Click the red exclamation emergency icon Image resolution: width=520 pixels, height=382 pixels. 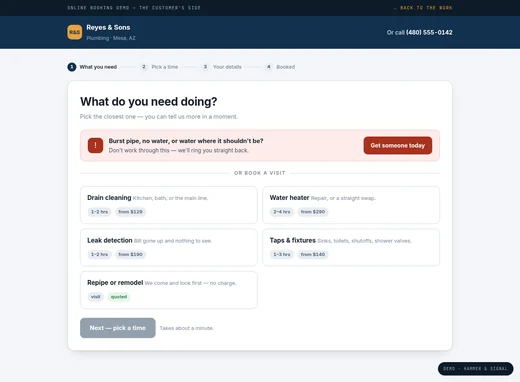[x=95, y=145]
